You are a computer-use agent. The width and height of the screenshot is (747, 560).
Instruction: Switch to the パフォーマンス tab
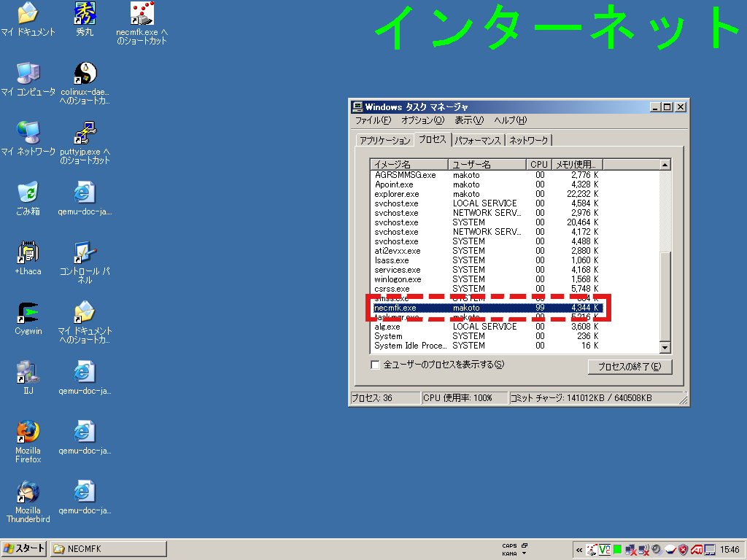click(x=477, y=141)
